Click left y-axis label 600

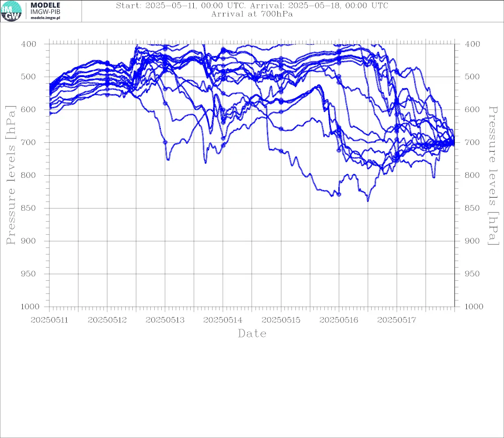28,109
